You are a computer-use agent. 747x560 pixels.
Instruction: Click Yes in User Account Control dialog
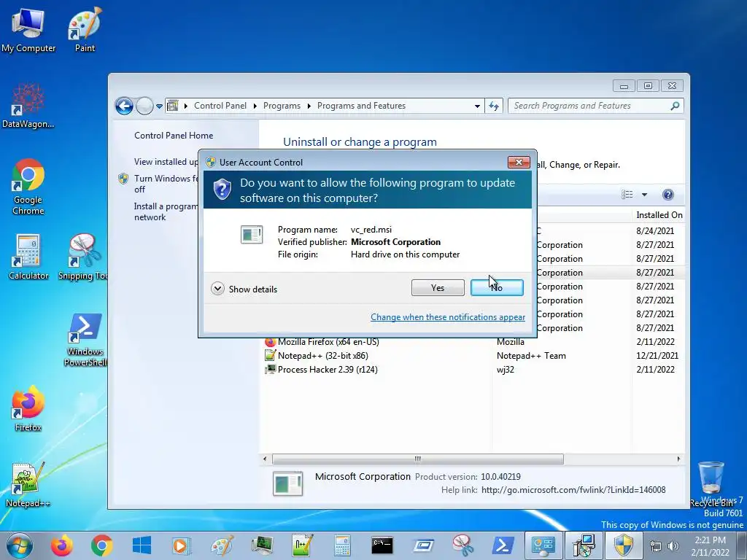point(438,287)
